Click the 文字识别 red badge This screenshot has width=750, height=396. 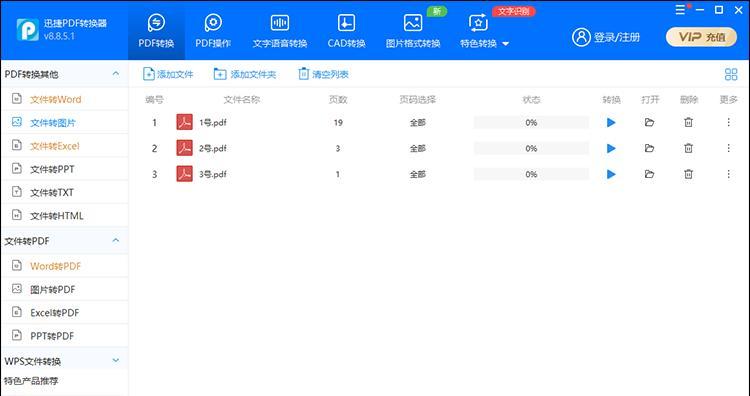click(x=513, y=11)
